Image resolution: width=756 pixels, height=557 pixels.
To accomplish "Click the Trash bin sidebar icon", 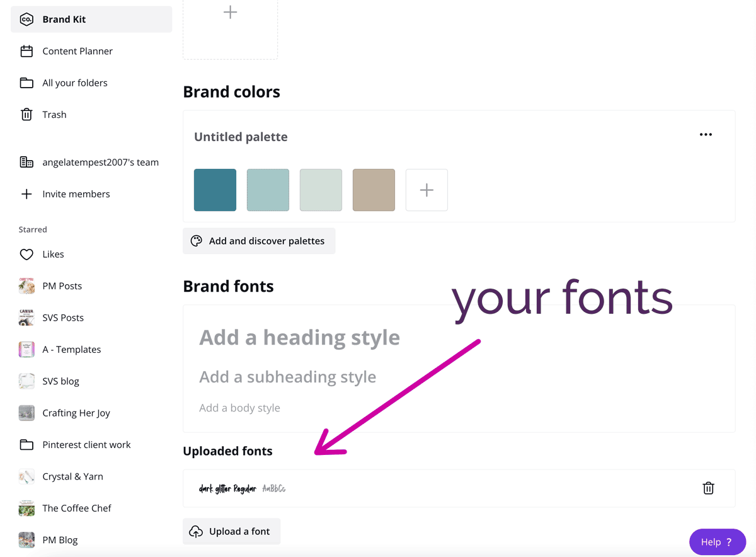I will coord(26,114).
